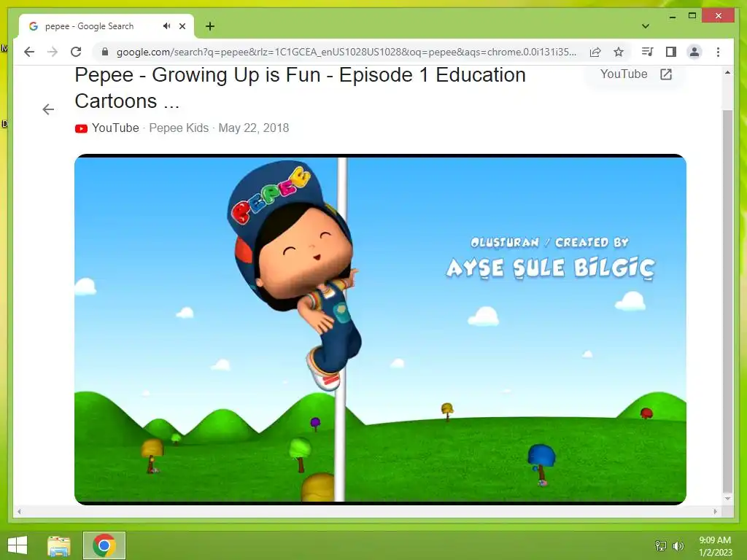The height and width of the screenshot is (560, 747).
Task: Maximize the Chrome window
Action: coord(692,16)
